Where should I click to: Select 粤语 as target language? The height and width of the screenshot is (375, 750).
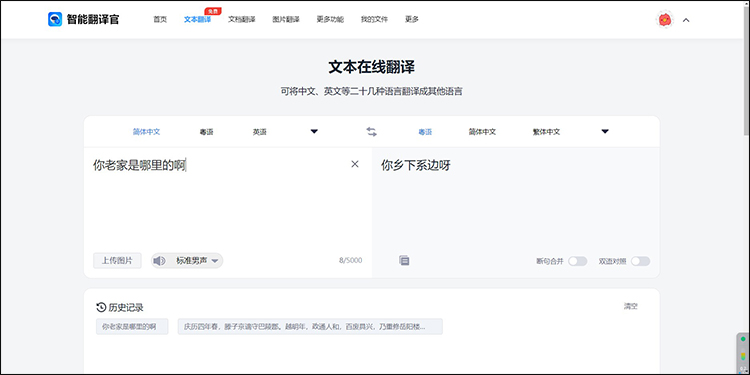pos(425,132)
